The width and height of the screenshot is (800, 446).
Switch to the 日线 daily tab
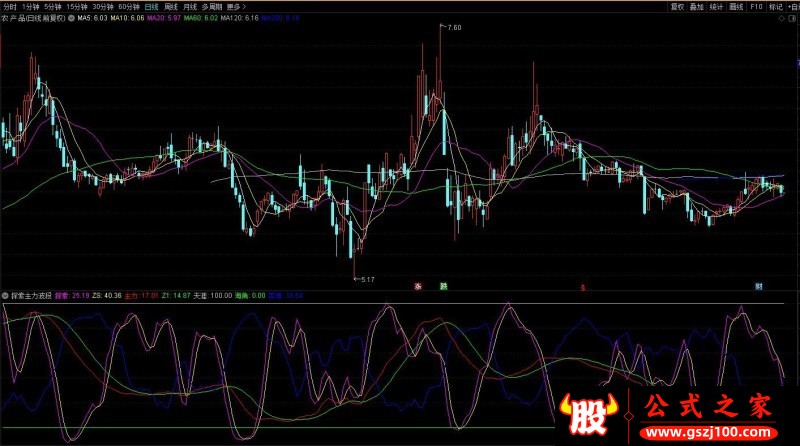[x=152, y=7]
